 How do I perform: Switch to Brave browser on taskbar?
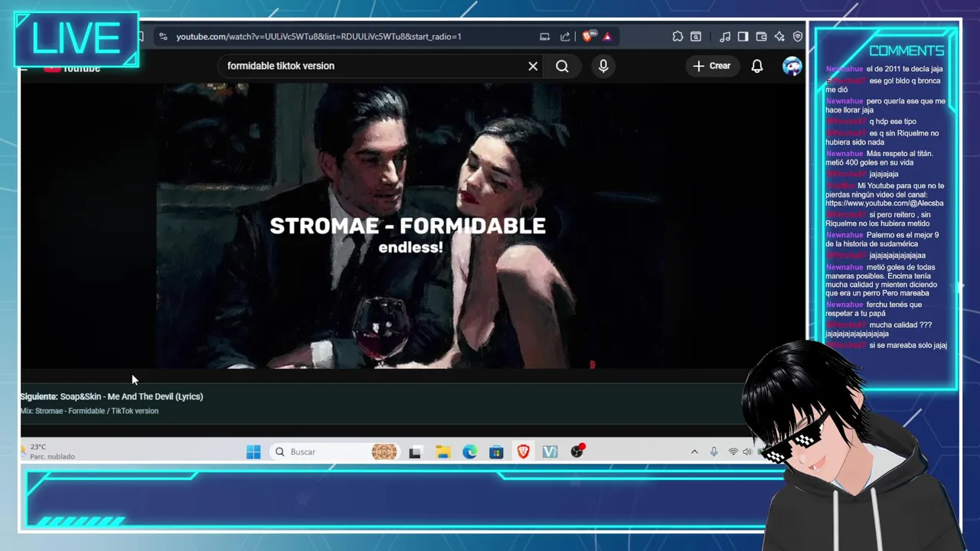[523, 452]
